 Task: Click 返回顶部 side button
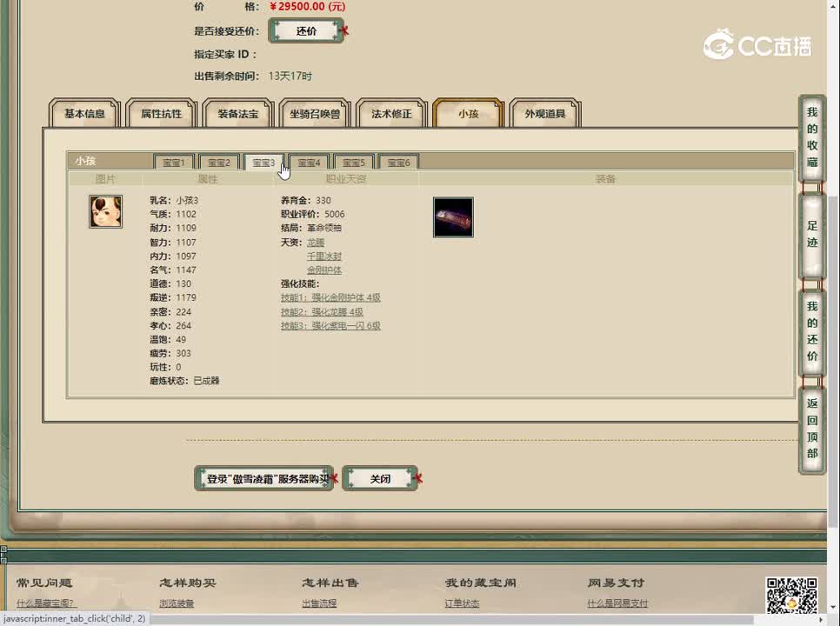click(811, 429)
